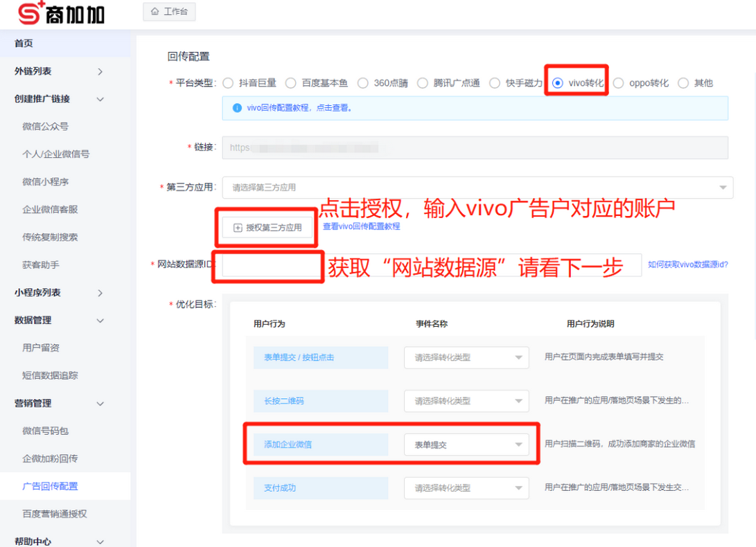Click 长按二维码 user behavior
Viewport: 756px width, 547px height.
[321, 401]
